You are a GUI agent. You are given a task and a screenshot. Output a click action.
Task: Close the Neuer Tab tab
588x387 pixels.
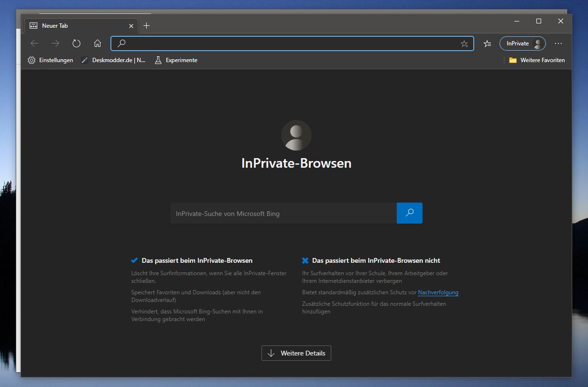(131, 26)
